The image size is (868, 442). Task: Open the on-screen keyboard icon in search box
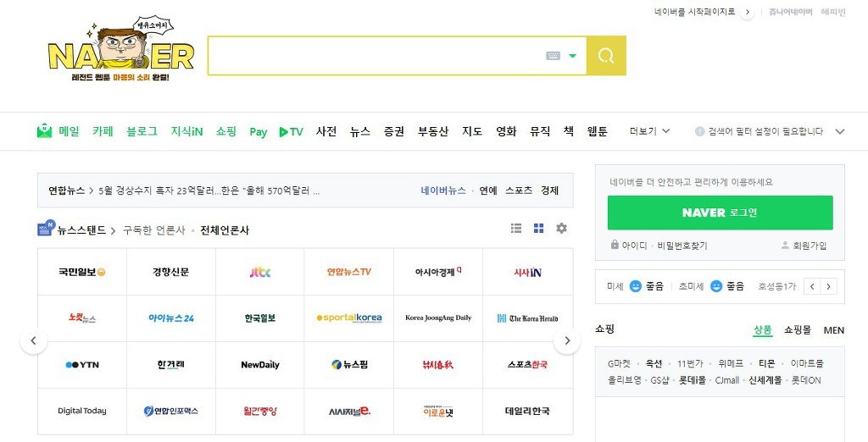tap(553, 56)
